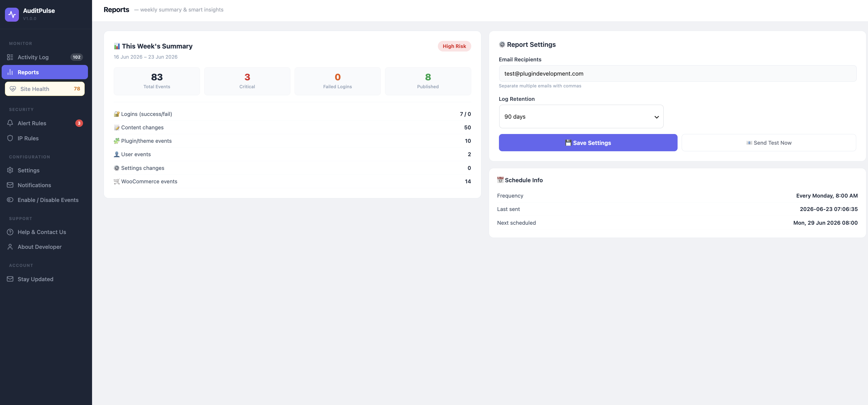Open Settings in the sidebar
The width and height of the screenshot is (868, 405).
pyautogui.click(x=45, y=170)
